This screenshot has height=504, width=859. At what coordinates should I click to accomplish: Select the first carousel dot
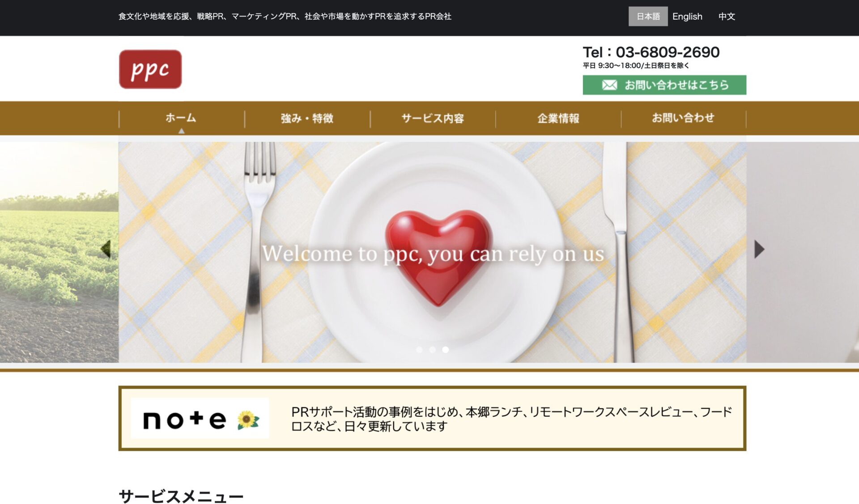click(419, 350)
